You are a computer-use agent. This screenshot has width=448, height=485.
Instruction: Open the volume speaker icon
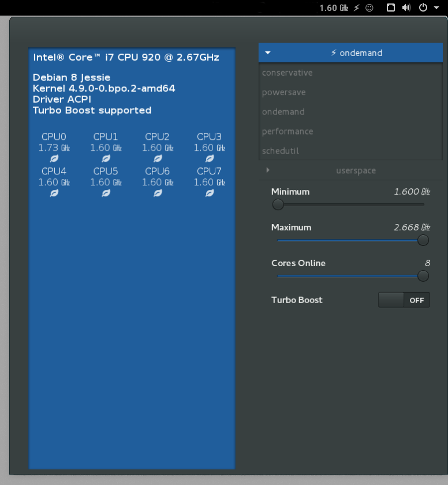click(x=406, y=8)
